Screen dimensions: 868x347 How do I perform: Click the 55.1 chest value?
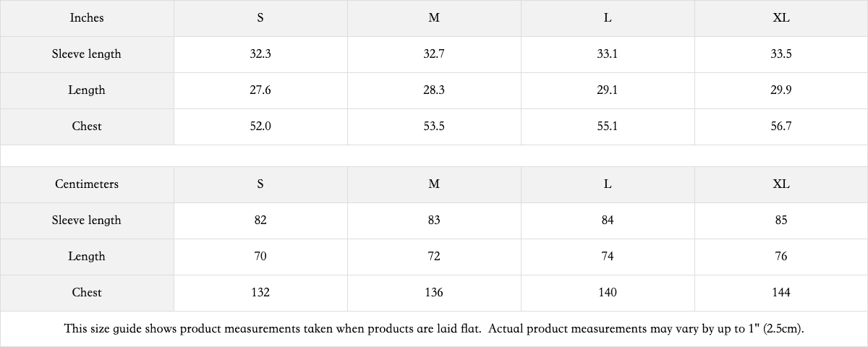pos(608,127)
